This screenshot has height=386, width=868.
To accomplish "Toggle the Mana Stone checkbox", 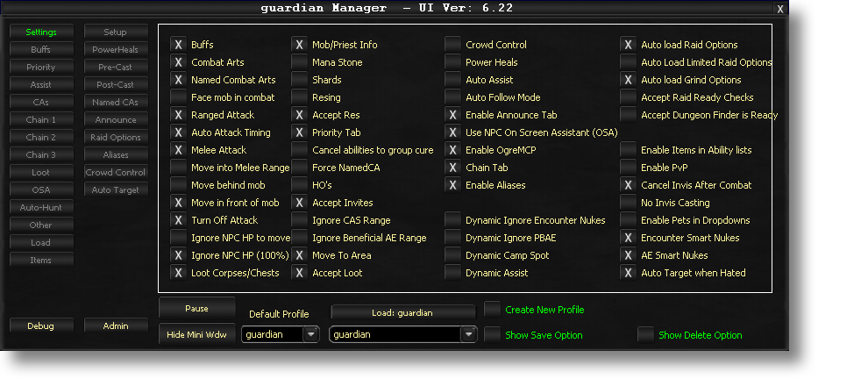I will coord(300,62).
